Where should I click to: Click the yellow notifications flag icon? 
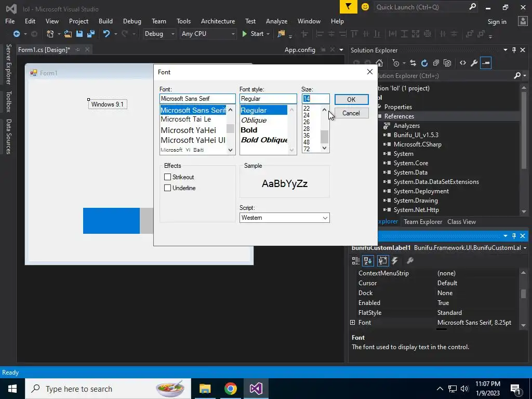pyautogui.click(x=349, y=7)
